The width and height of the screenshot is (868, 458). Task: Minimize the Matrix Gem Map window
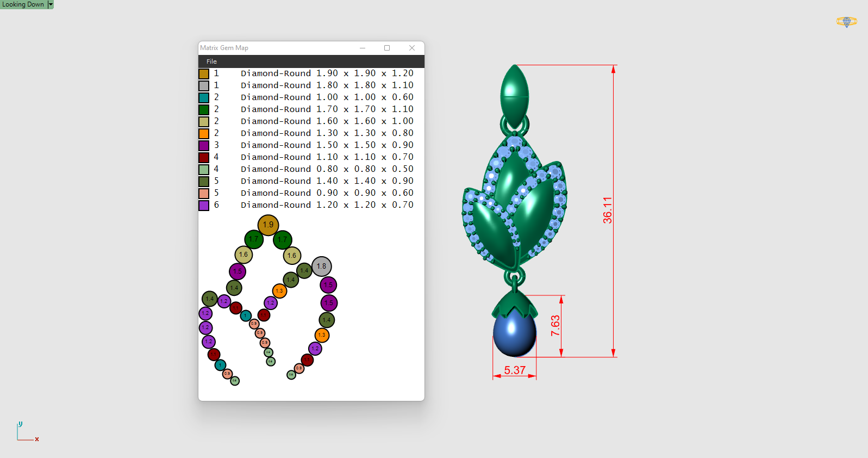[x=363, y=48]
